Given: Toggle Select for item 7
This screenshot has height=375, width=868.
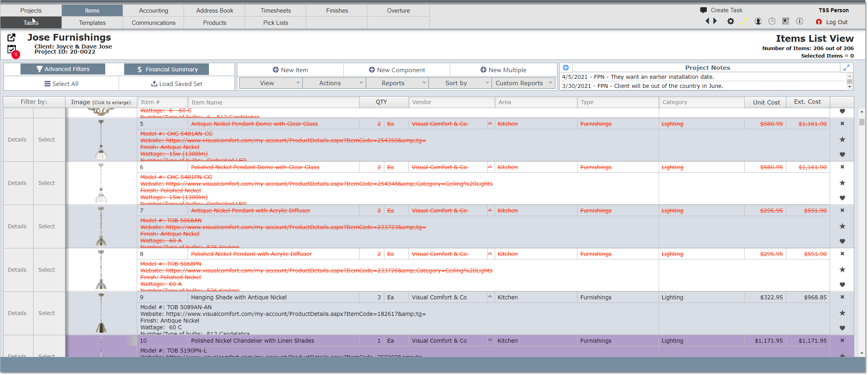Looking at the screenshot, I should pyautogui.click(x=47, y=226).
